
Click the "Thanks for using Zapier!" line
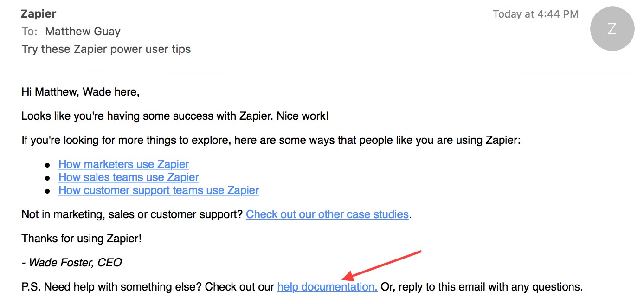(x=81, y=239)
